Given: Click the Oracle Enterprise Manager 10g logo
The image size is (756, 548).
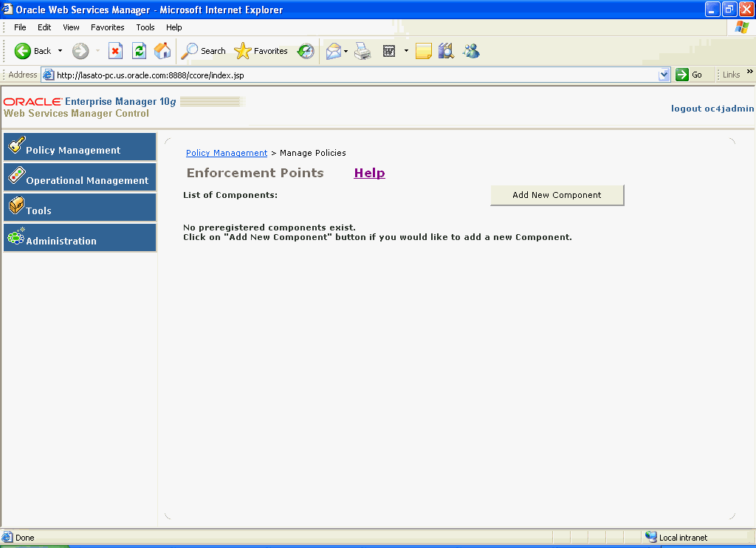Looking at the screenshot, I should 90,102.
